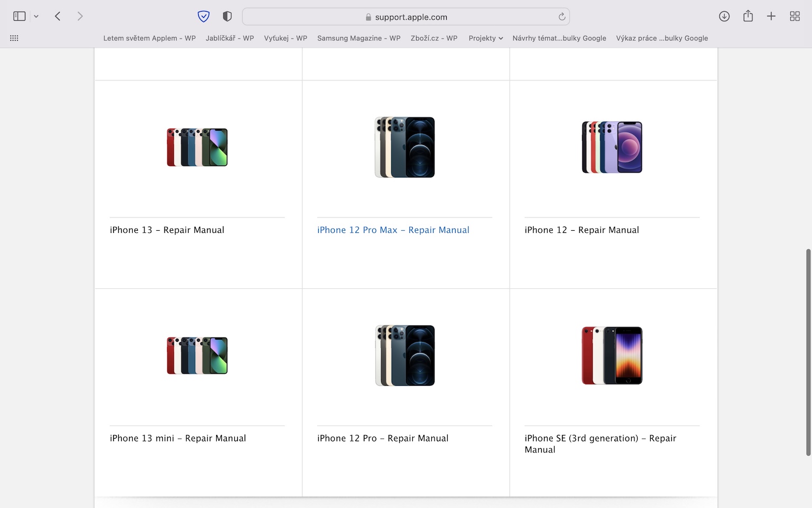Open the Vyťukej - WP bookmark
812x508 pixels.
(285, 38)
